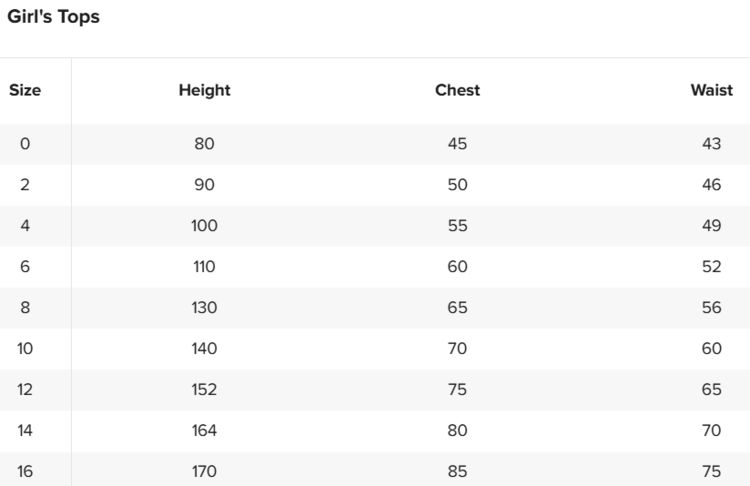Image resolution: width=750 pixels, height=486 pixels.
Task: Select height value 152 for size 12
Action: point(204,390)
